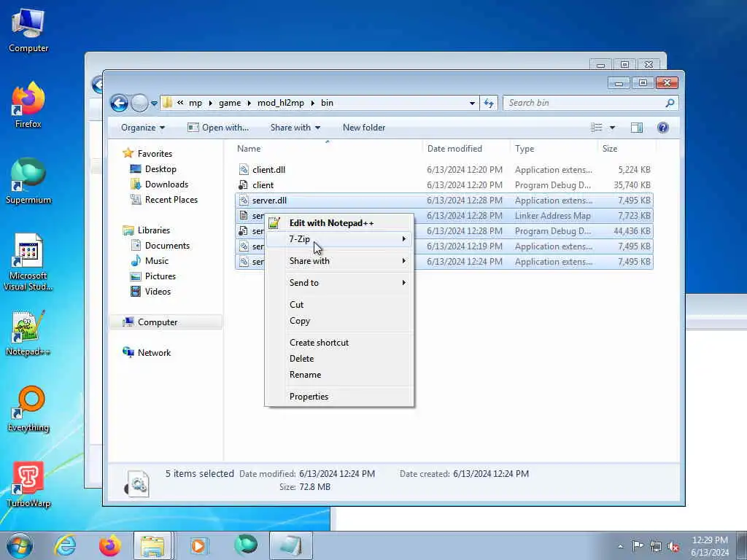Open the Everything search desktop shortcut
The height and width of the screenshot is (560, 747).
pyautogui.click(x=28, y=408)
